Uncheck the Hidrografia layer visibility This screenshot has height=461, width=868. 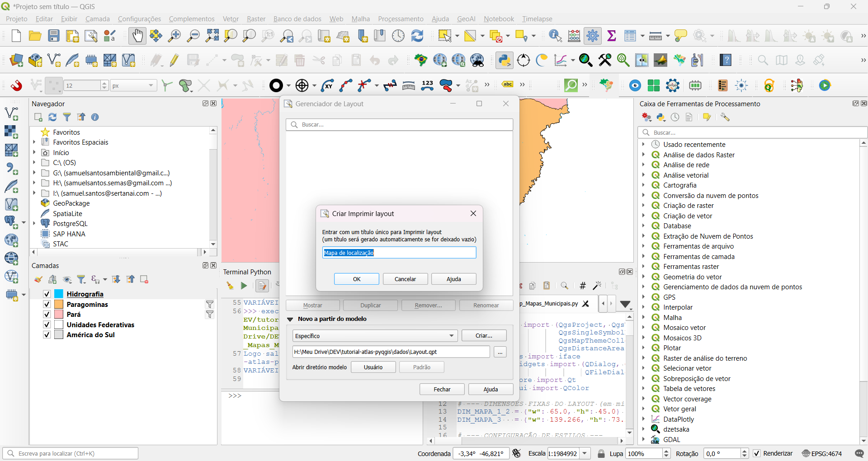coord(47,294)
